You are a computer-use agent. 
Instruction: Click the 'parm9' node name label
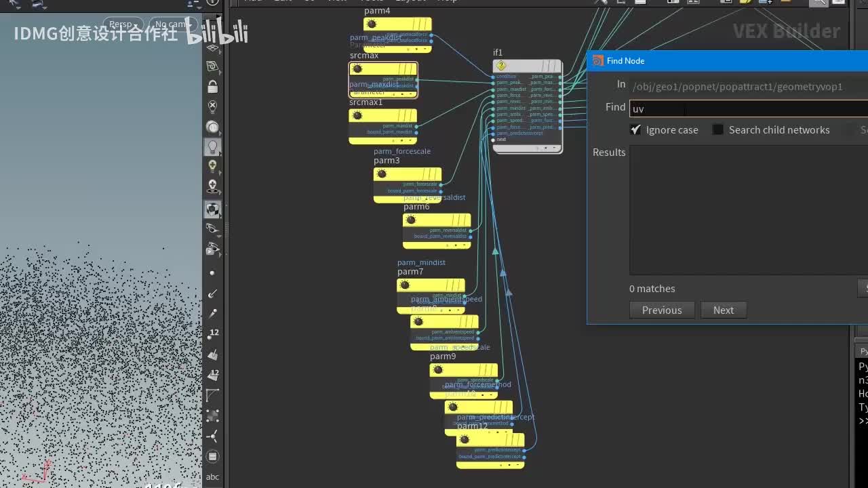pyautogui.click(x=443, y=357)
